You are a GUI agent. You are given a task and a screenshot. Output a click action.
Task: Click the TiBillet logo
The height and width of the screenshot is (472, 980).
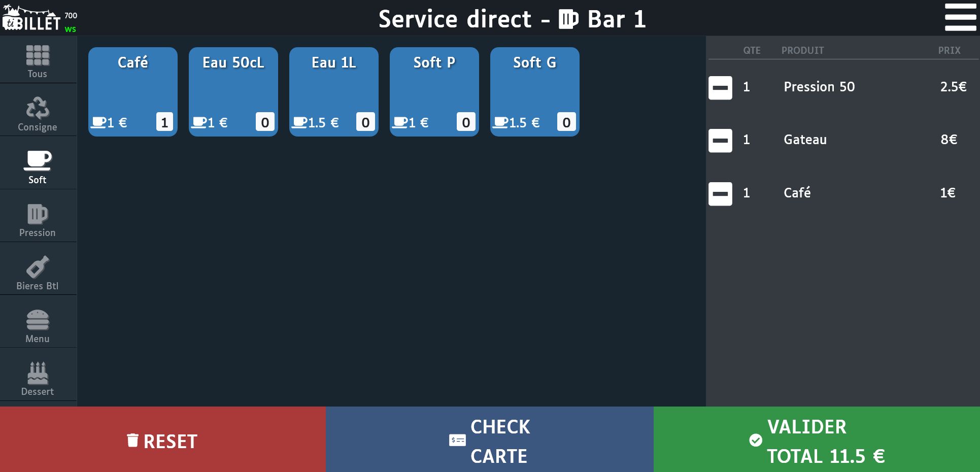(31, 19)
